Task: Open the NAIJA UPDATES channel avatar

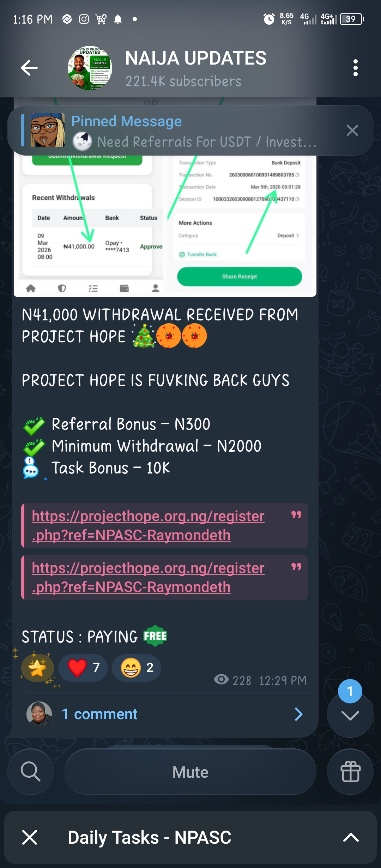Action: point(90,68)
